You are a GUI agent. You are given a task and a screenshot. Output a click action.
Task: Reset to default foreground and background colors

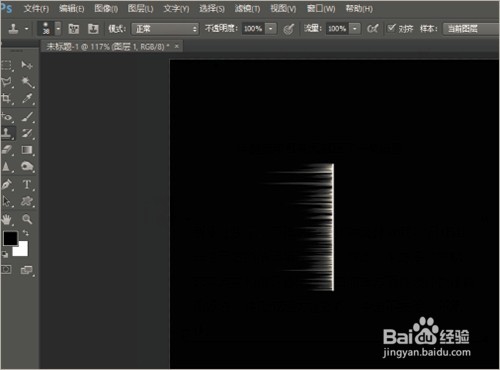point(5,255)
